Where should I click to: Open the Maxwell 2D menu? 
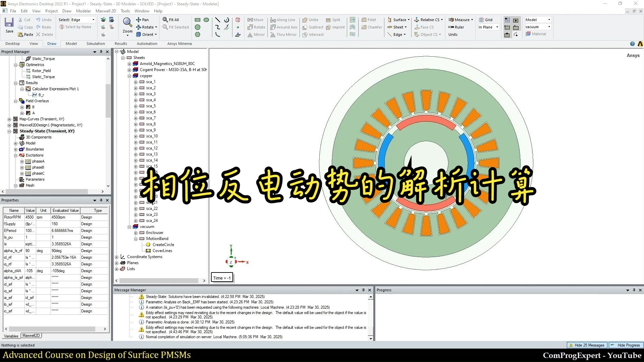[x=106, y=11]
